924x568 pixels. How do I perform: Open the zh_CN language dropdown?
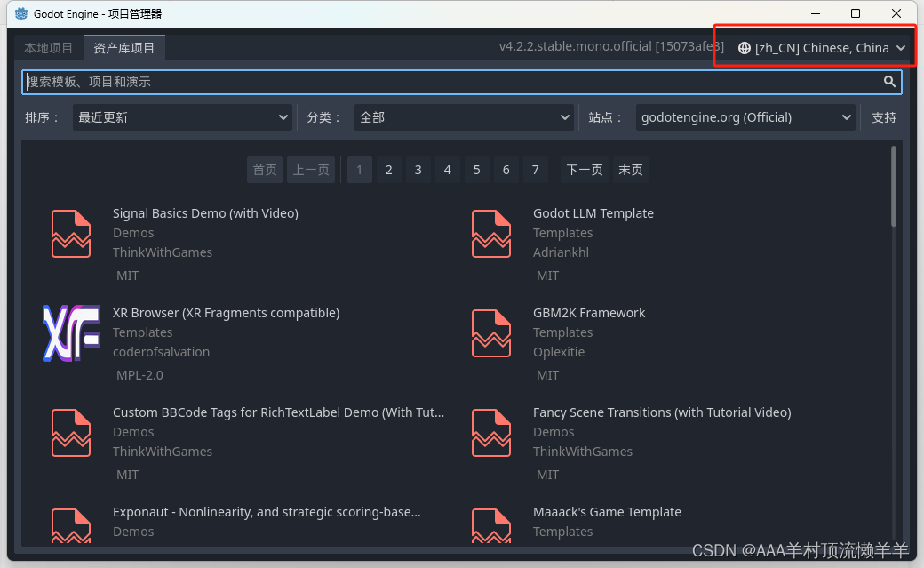coord(822,48)
